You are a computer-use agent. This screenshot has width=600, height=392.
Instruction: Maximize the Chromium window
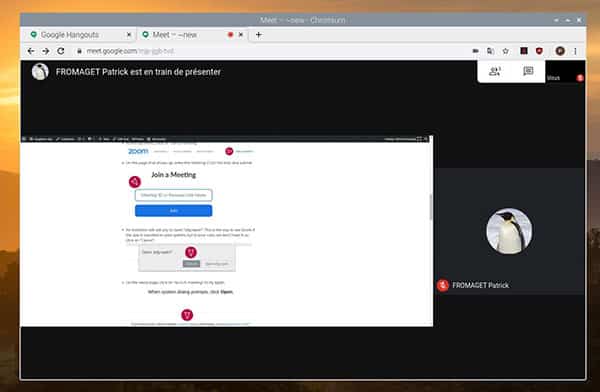coord(568,20)
